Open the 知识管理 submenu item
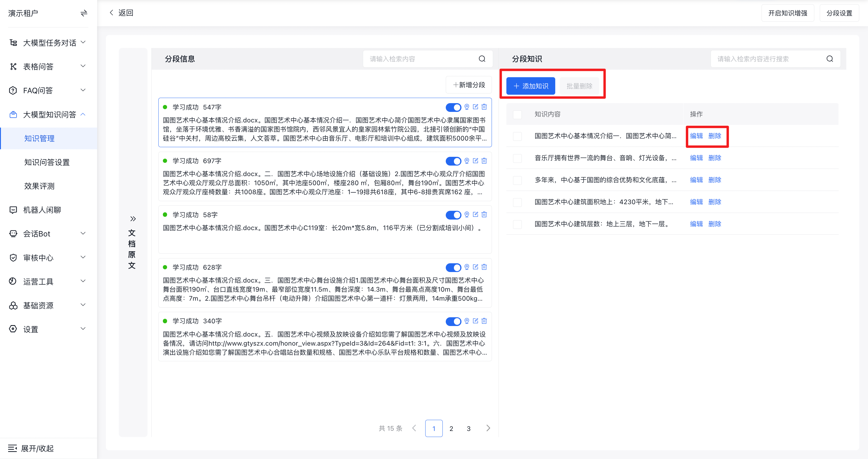 tap(49, 138)
